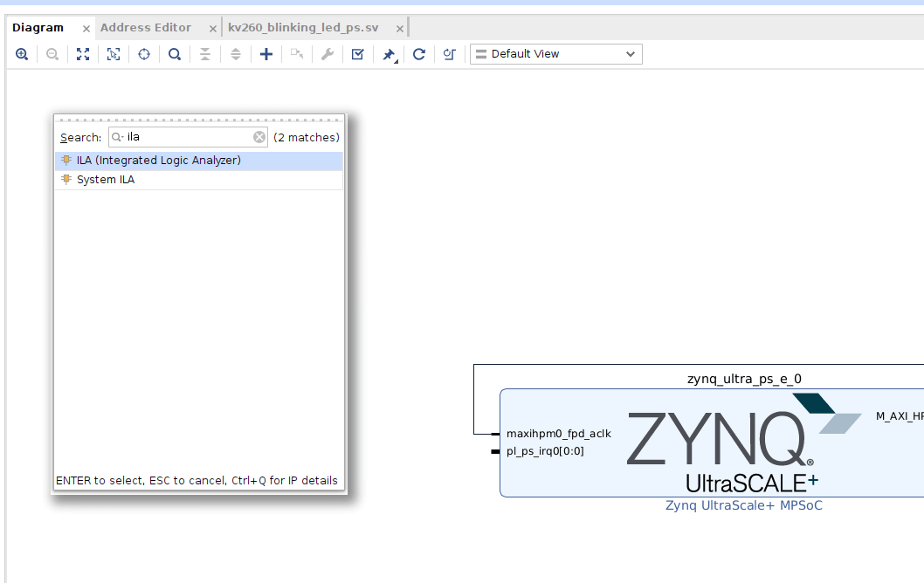This screenshot has width=924, height=583.
Task: Activate the Select Area tool
Action: click(x=114, y=54)
